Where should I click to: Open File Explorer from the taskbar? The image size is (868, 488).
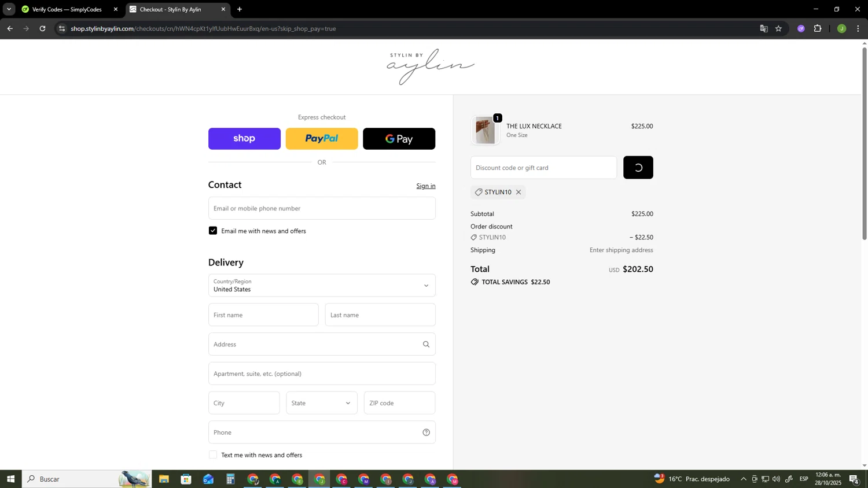click(164, 479)
